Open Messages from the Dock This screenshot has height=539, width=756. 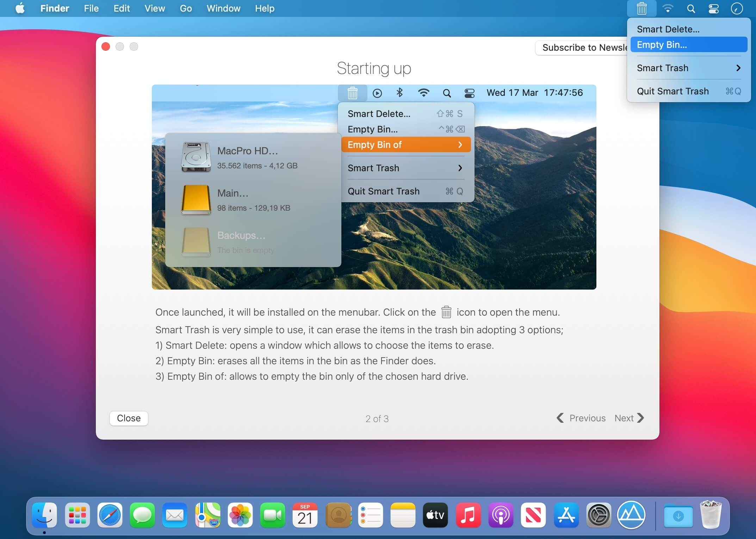point(142,515)
